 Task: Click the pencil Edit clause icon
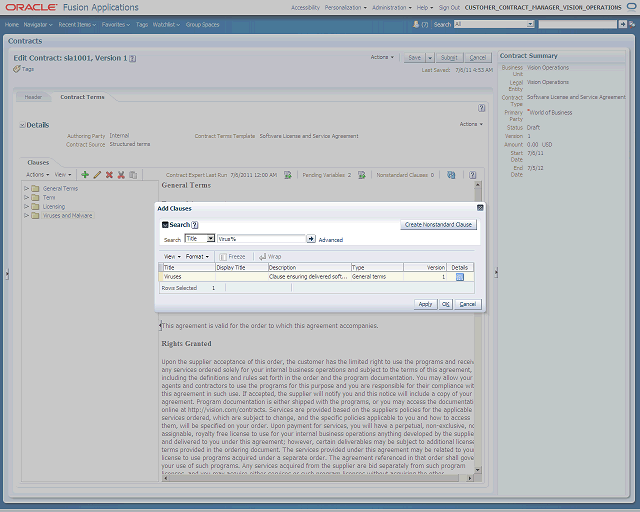[x=97, y=175]
